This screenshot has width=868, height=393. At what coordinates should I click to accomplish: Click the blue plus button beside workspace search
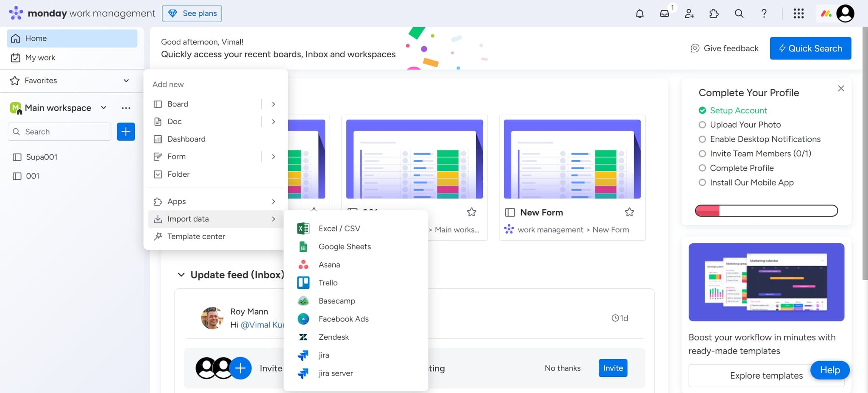(x=125, y=131)
